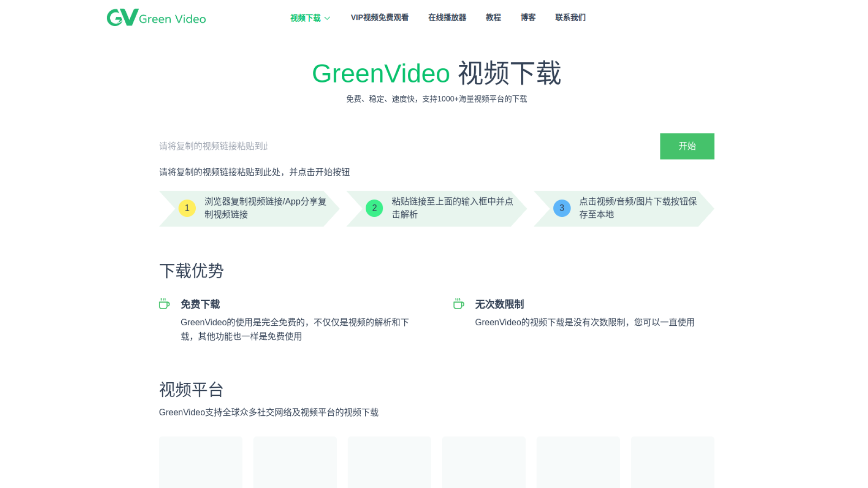Open the 教程 navigation link
The height and width of the screenshot is (488, 868).
pyautogui.click(x=493, y=18)
